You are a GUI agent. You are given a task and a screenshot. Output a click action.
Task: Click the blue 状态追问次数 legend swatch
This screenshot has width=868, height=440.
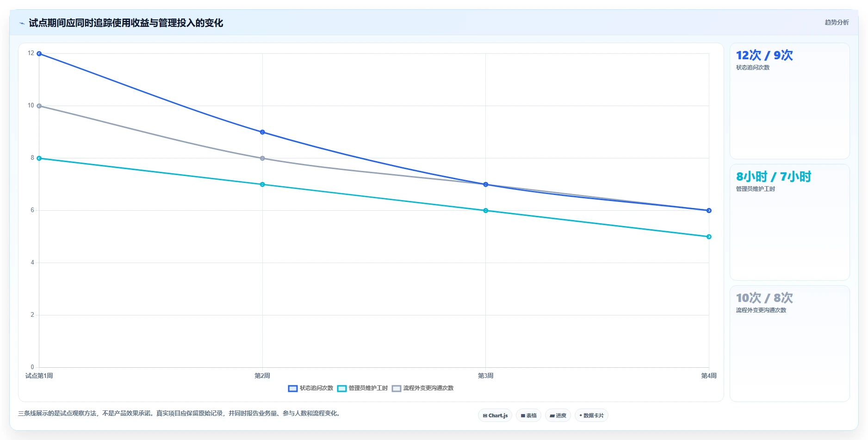click(x=293, y=389)
